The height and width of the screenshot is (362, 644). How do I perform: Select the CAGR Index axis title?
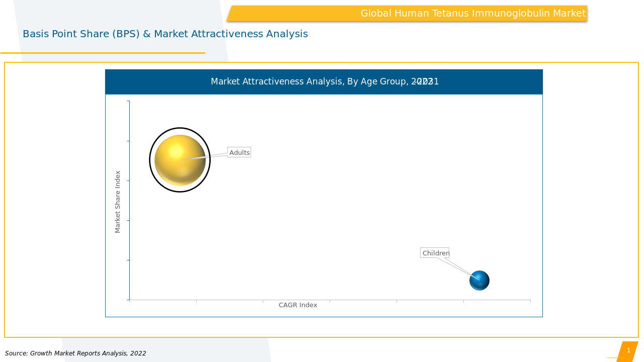[x=298, y=305]
